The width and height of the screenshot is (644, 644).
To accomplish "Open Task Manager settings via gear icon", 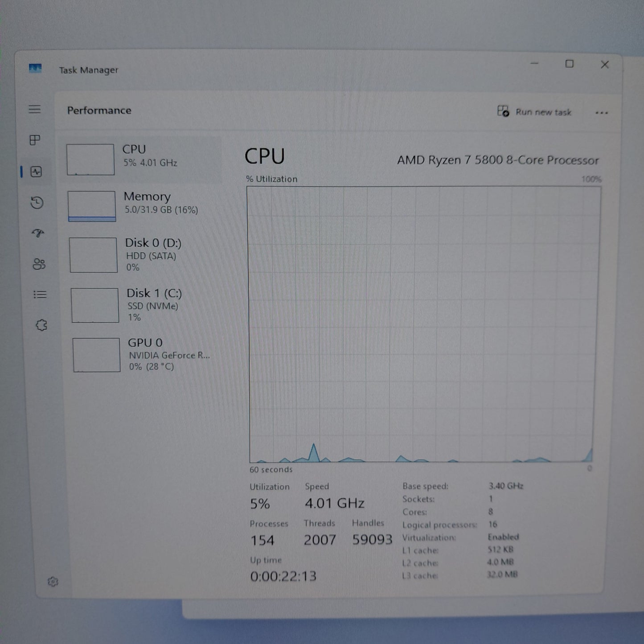I will click(x=54, y=581).
